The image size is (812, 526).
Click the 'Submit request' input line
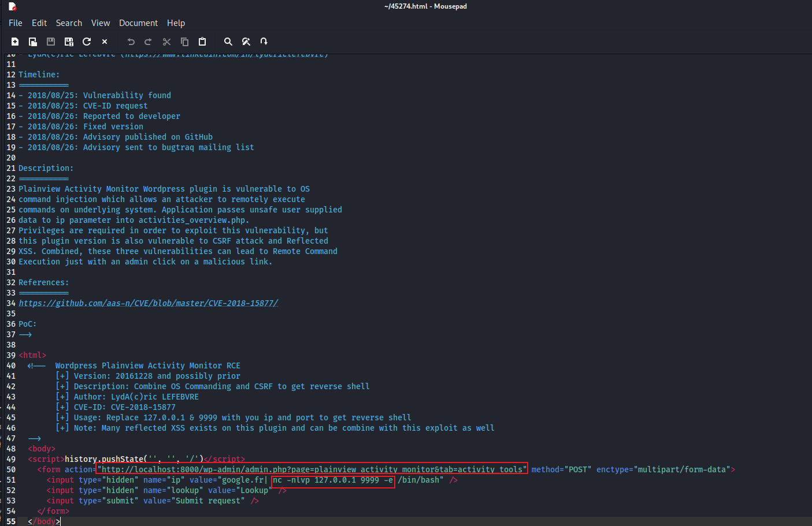point(153,501)
